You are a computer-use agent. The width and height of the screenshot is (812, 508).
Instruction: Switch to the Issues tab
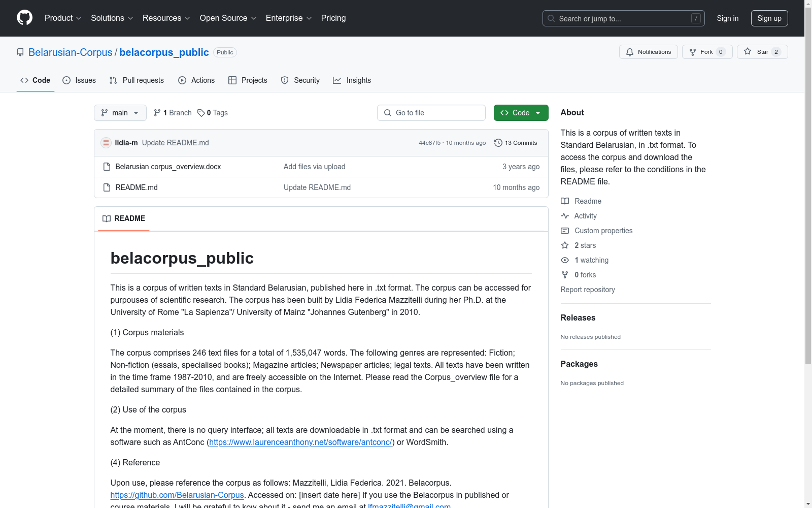[x=79, y=80]
